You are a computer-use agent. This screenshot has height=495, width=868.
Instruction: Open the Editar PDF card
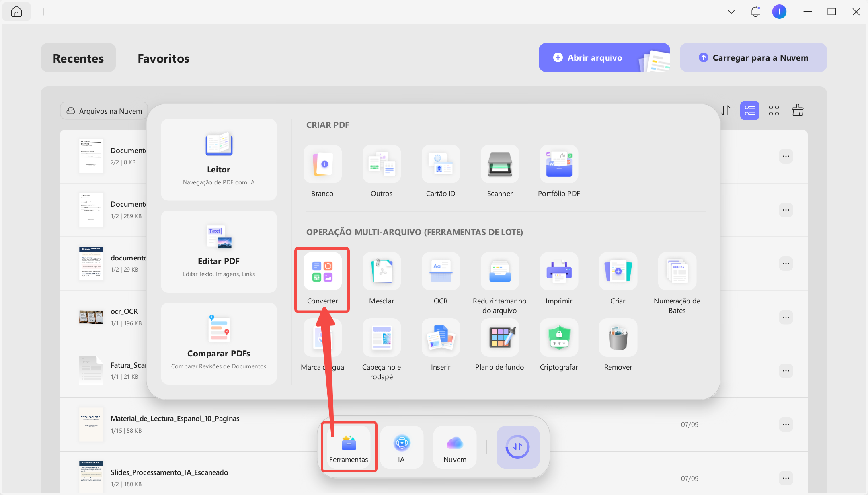tap(219, 252)
